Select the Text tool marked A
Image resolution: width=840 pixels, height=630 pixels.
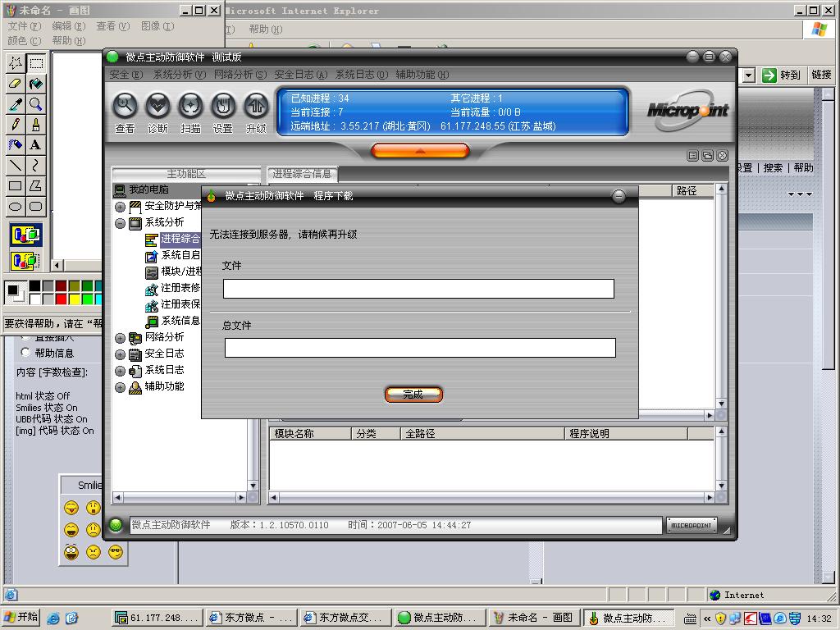click(x=36, y=144)
